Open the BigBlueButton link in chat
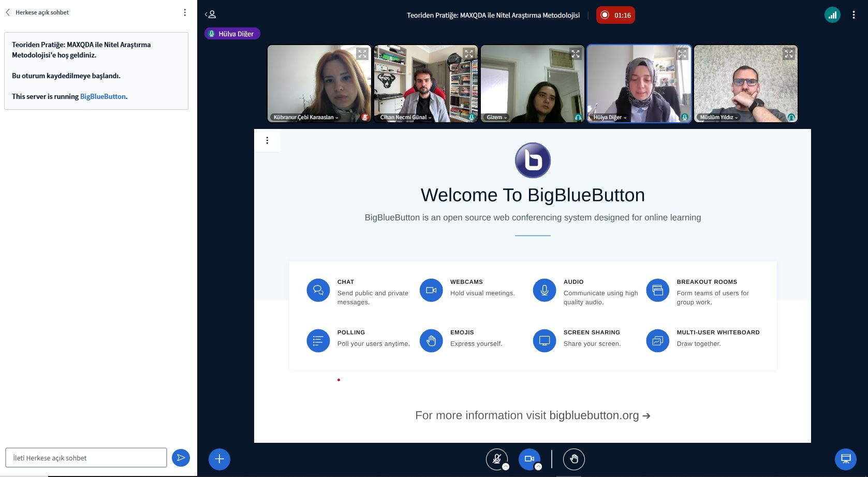Screen dimensions: 868x477 102,96
